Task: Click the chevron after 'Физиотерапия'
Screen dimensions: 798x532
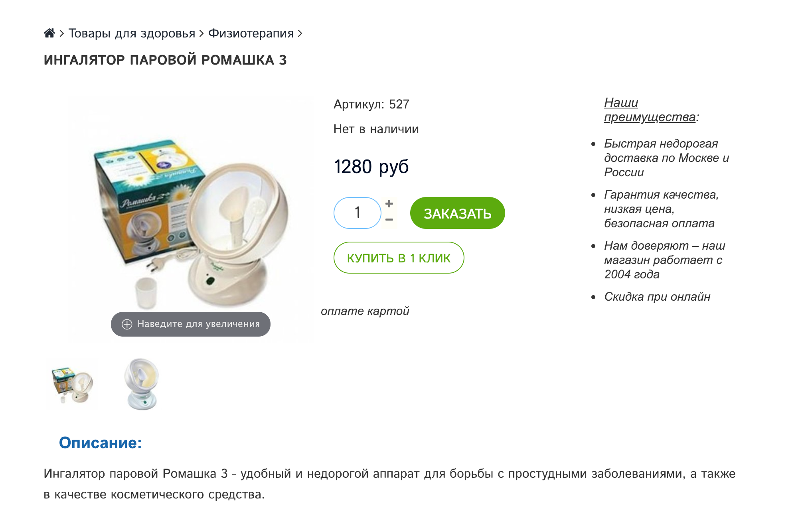Action: [x=300, y=33]
